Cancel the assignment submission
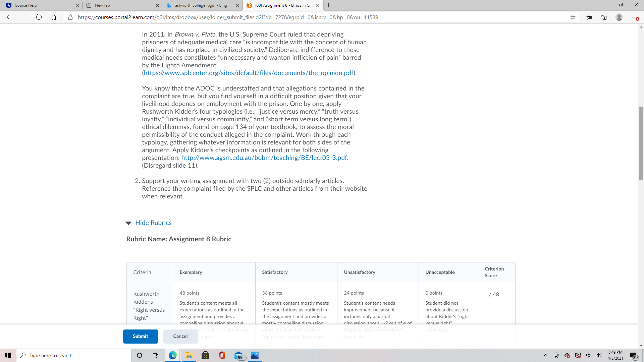Viewport: 644px width, 362px height. click(180, 336)
